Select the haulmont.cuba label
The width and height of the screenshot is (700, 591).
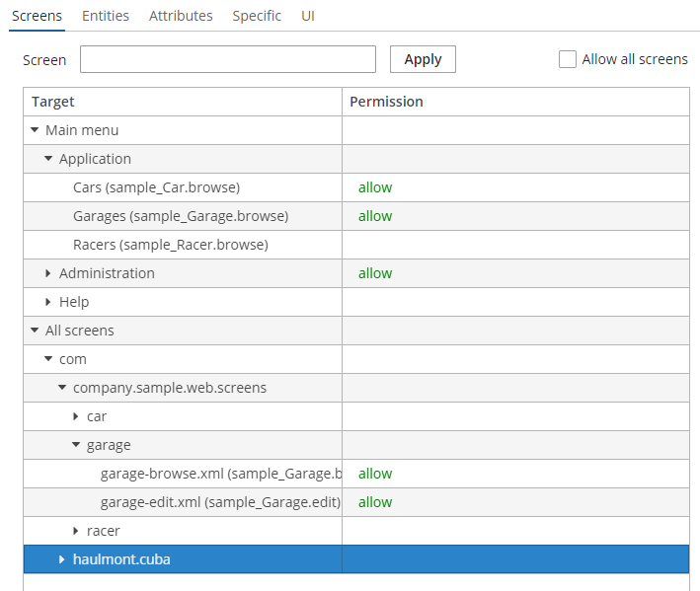coord(121,559)
